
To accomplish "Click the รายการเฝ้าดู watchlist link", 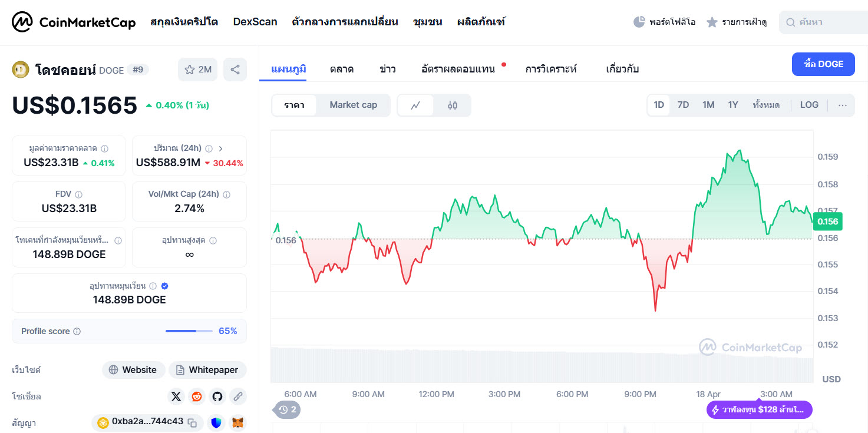I will [744, 22].
